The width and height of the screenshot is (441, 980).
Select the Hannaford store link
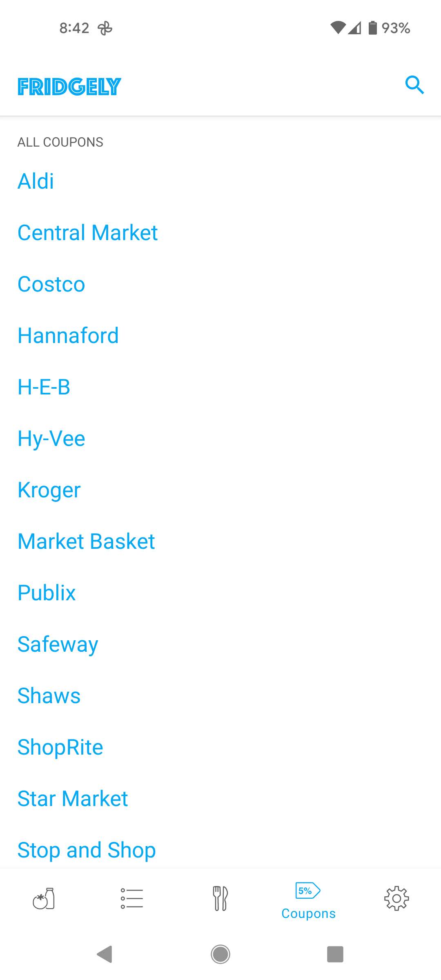point(68,336)
